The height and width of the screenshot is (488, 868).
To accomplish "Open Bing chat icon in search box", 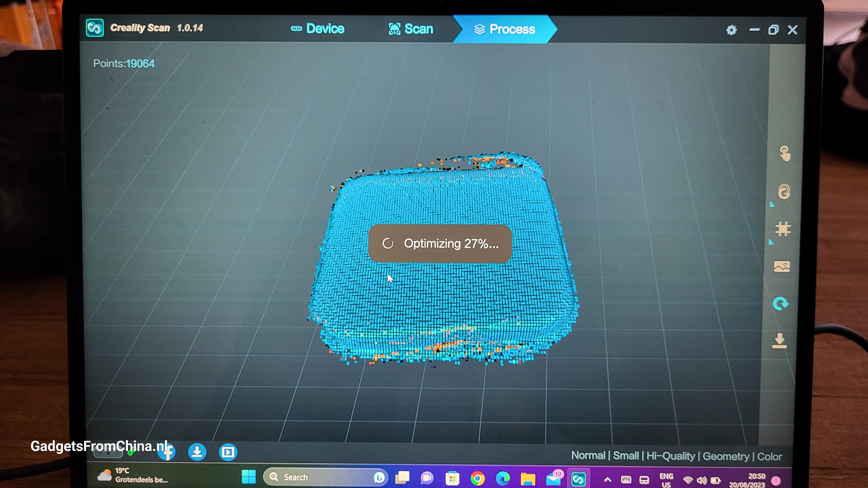I will tap(379, 477).
